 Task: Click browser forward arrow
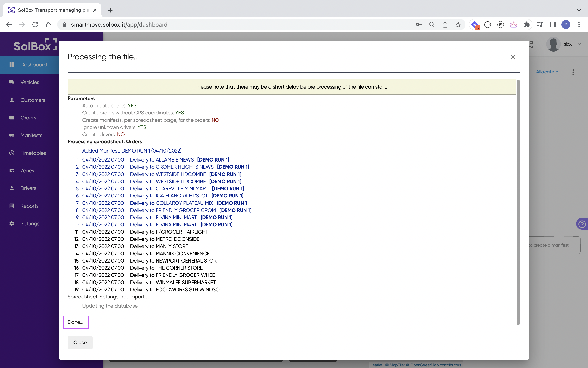pos(22,25)
